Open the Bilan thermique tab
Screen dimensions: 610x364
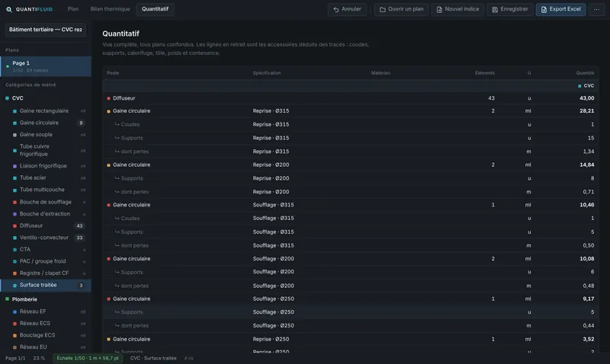point(110,9)
